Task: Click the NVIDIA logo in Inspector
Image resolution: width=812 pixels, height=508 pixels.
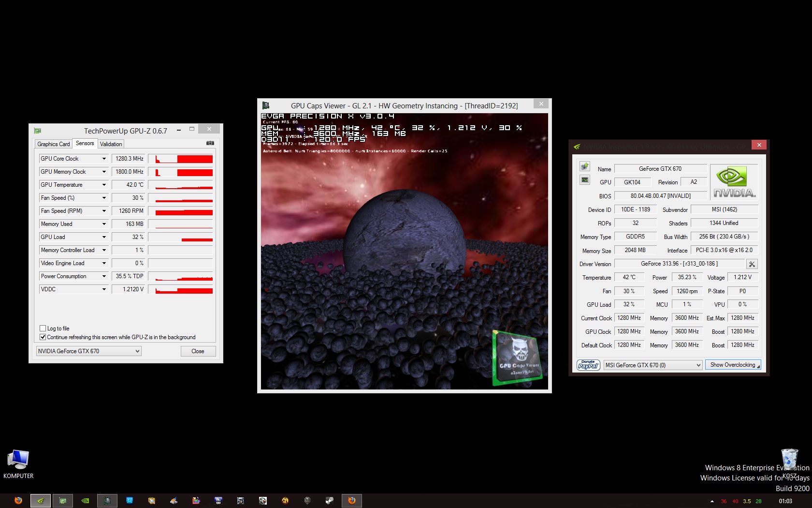Action: coord(734,182)
